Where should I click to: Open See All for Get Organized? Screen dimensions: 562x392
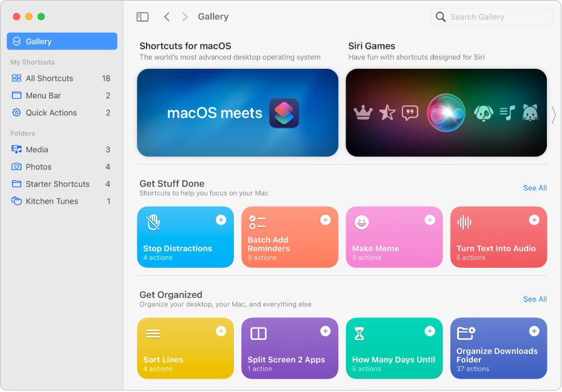click(x=535, y=299)
